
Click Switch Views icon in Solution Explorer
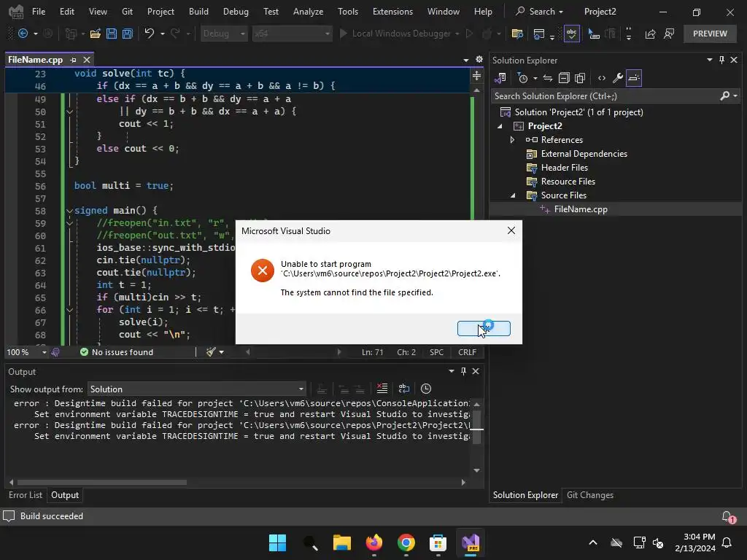[x=500, y=78]
